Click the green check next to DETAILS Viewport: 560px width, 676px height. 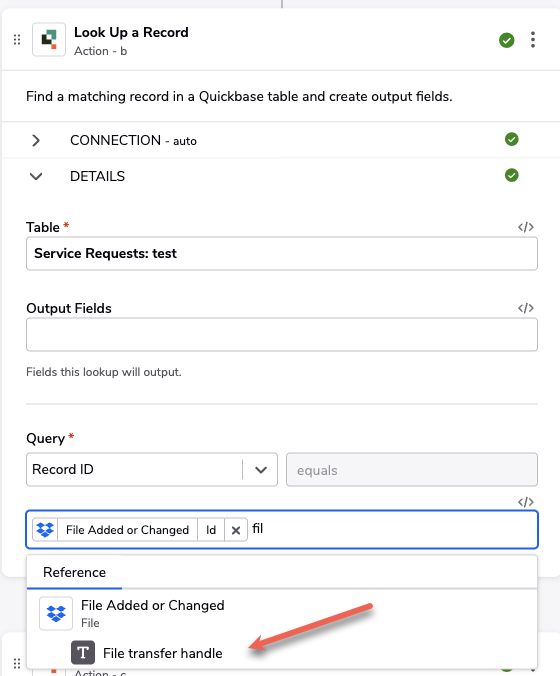coord(511,175)
